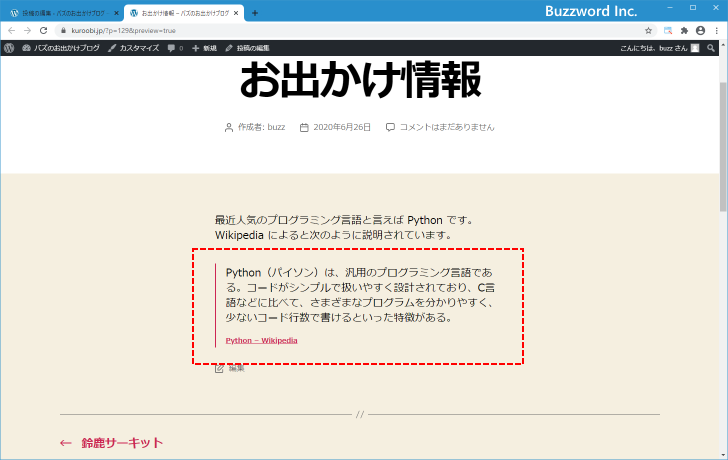Click the admin bar search magnifier
The image size is (728, 460).
pyautogui.click(x=710, y=48)
